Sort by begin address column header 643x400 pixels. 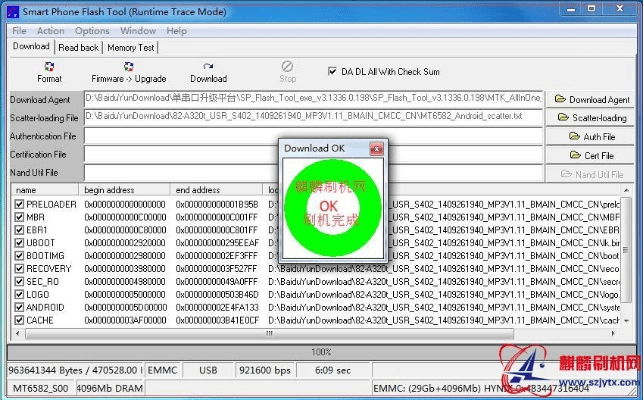pos(125,189)
